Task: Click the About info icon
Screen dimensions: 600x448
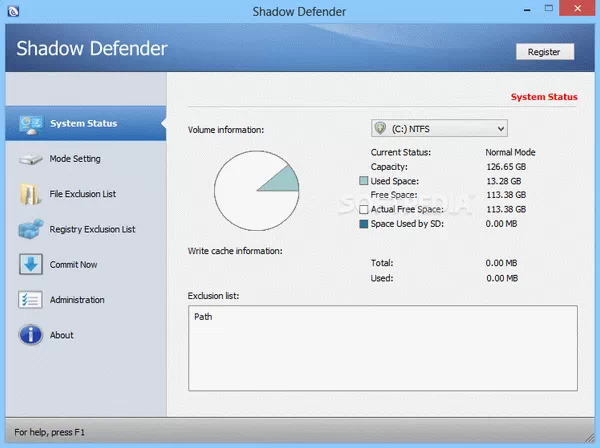Action: pos(31,335)
